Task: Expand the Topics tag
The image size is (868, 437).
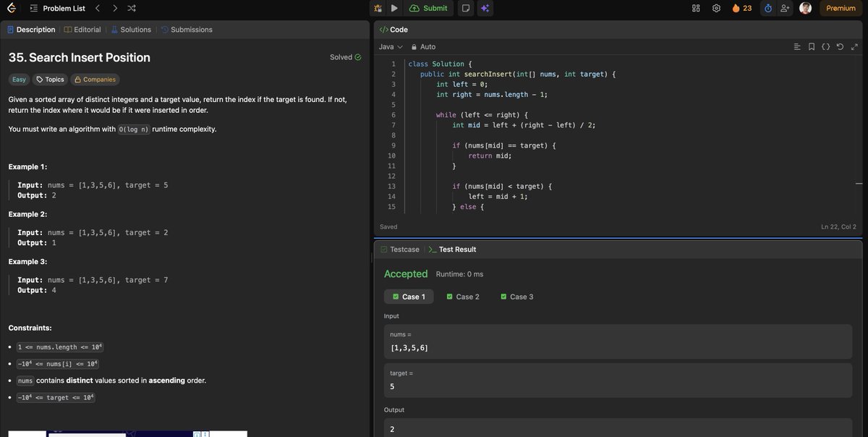Action: coord(50,80)
